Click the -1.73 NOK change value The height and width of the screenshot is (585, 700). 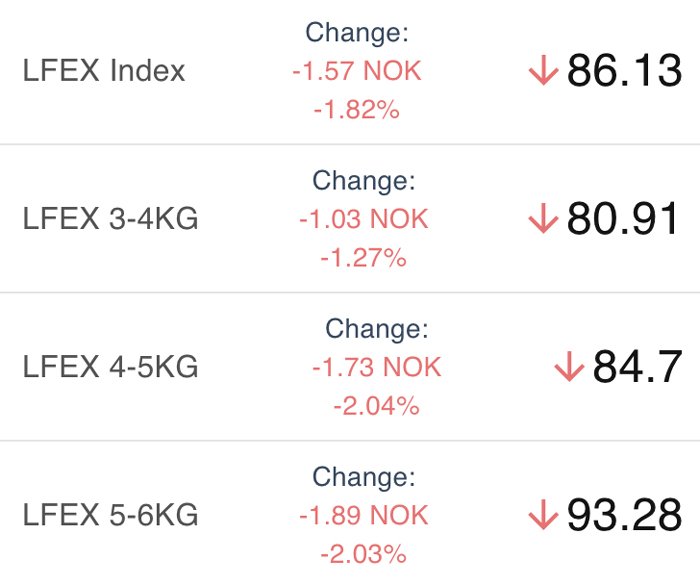(x=376, y=367)
